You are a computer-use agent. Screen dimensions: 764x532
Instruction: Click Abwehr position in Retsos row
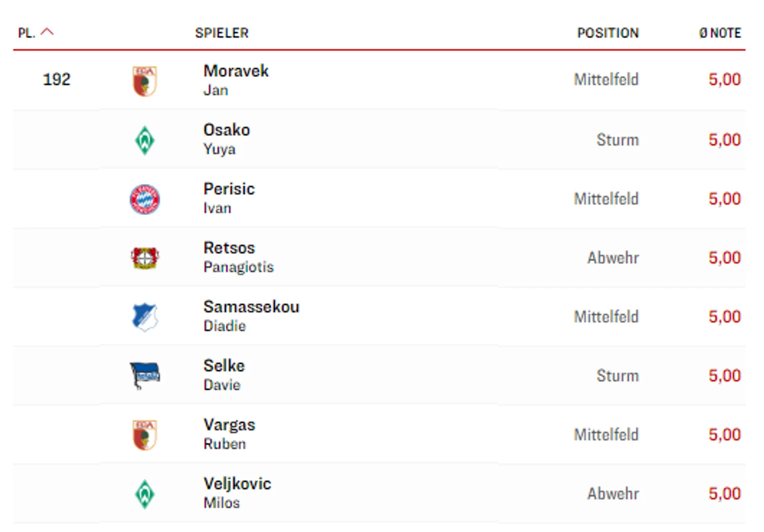pos(613,257)
